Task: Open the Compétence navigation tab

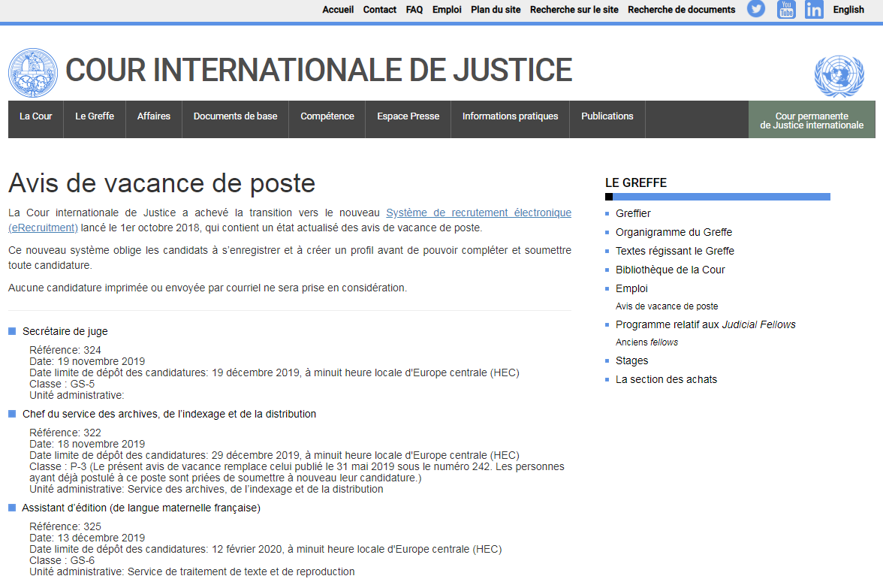Action: pyautogui.click(x=327, y=119)
